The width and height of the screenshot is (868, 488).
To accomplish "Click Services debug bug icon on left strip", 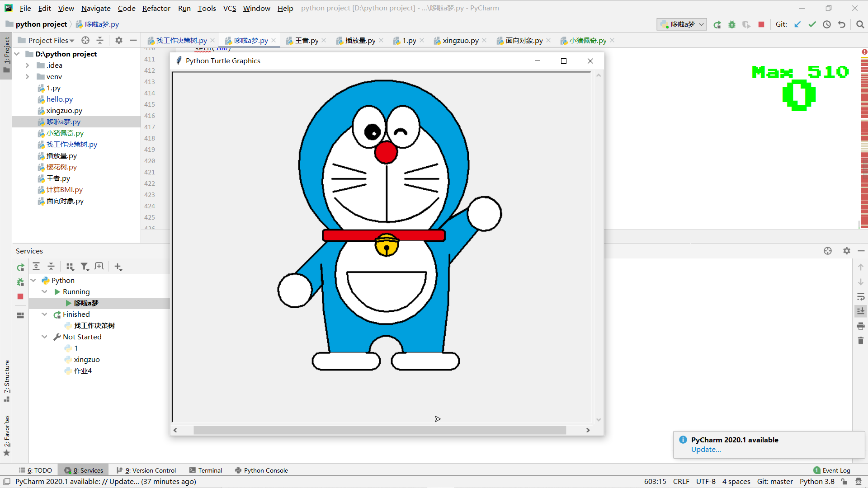I will tap(20, 282).
